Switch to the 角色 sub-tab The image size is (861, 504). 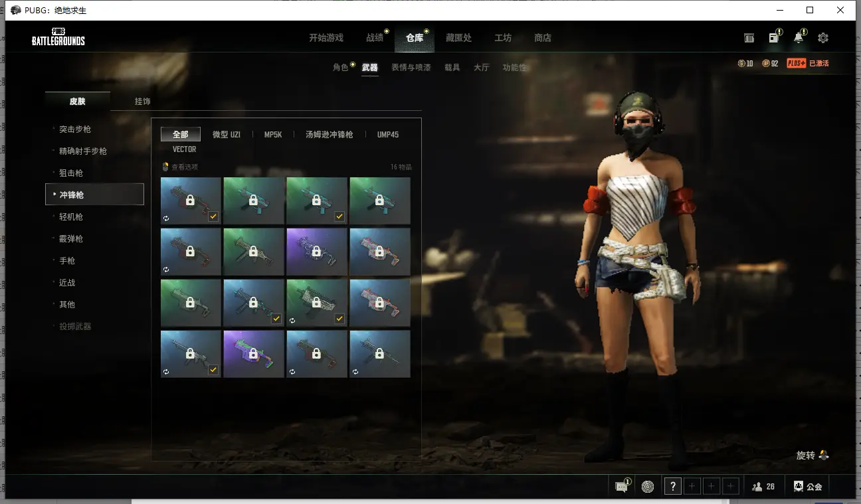point(341,68)
